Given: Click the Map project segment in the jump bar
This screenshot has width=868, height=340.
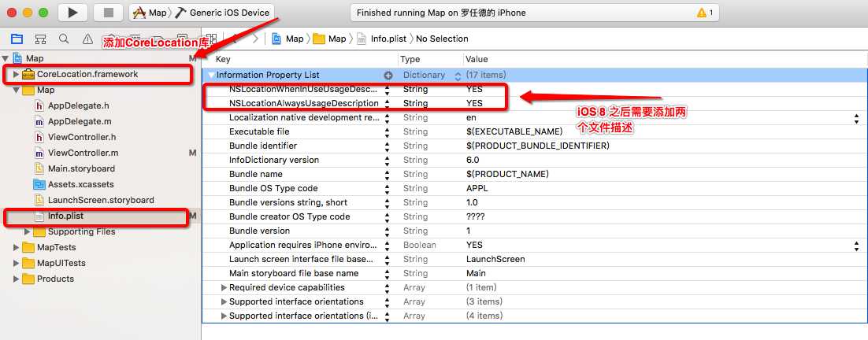Looking at the screenshot, I should (x=288, y=39).
